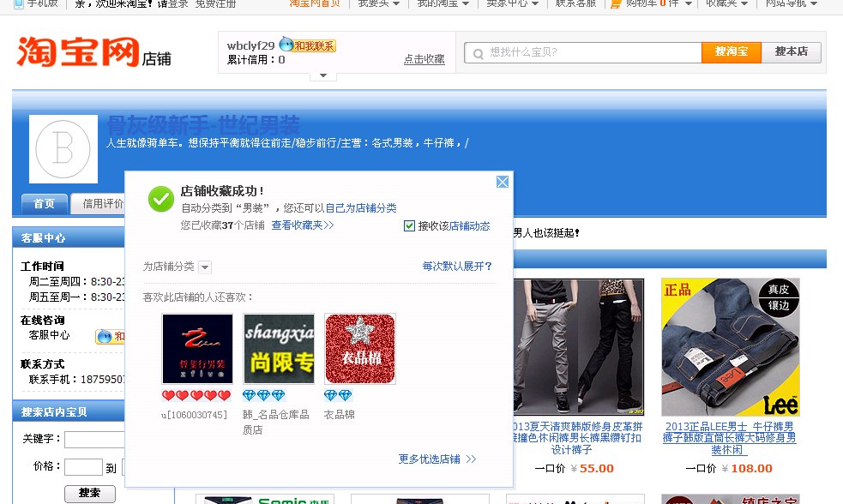843x504 pixels.
Task: Click the 免费注册 link in top bar
Action: coord(215,3)
